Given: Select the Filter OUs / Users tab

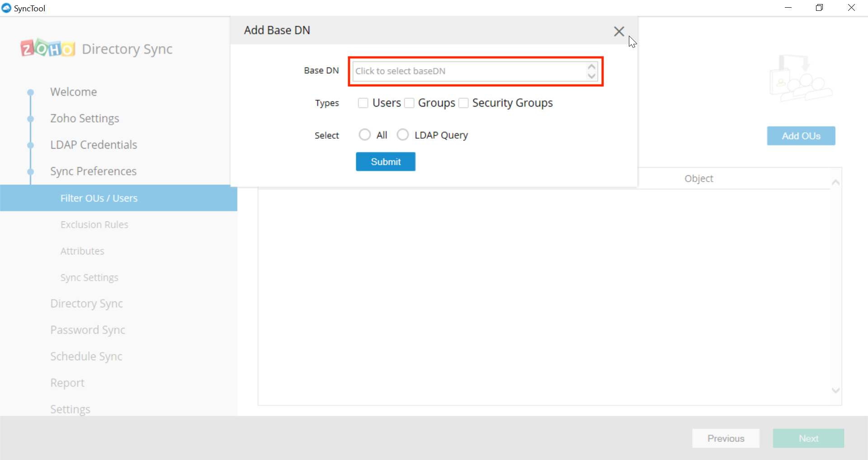Looking at the screenshot, I should [x=99, y=198].
